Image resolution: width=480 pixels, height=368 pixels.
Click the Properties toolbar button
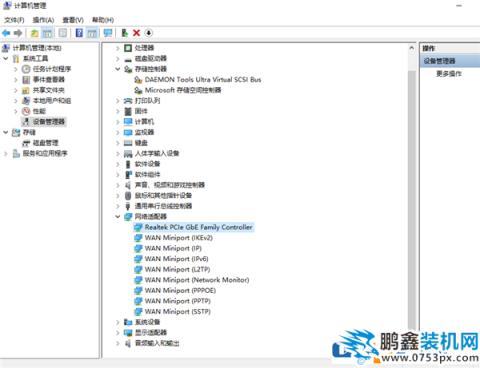63,33
